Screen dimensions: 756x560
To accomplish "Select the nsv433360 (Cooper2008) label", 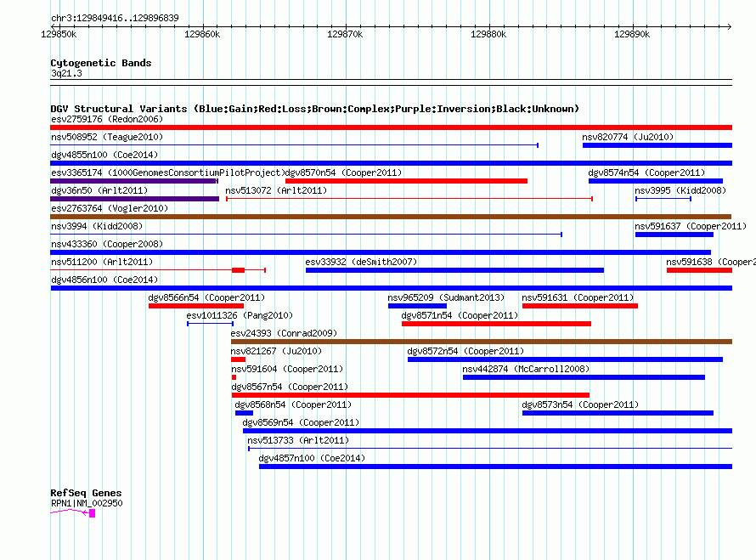I will 107,244.
